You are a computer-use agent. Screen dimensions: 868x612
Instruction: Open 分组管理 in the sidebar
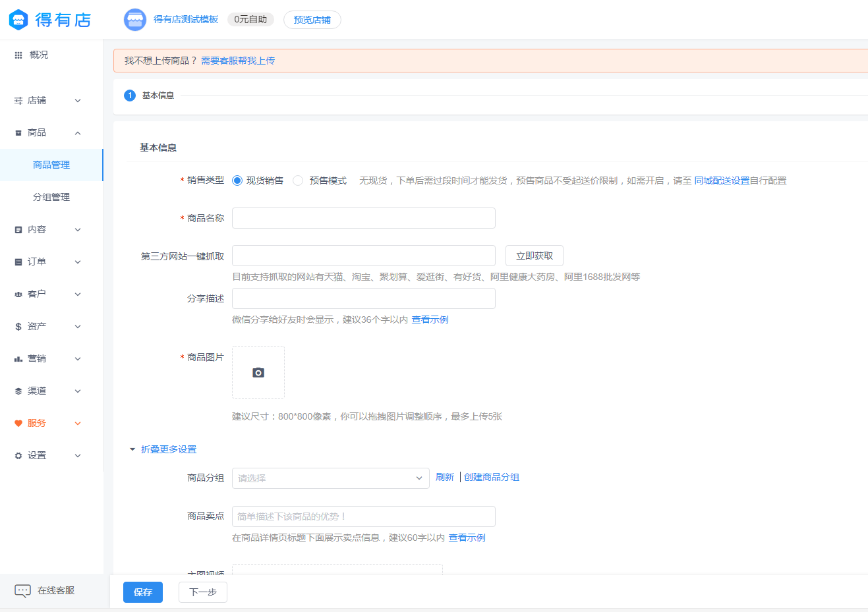pyautogui.click(x=51, y=197)
